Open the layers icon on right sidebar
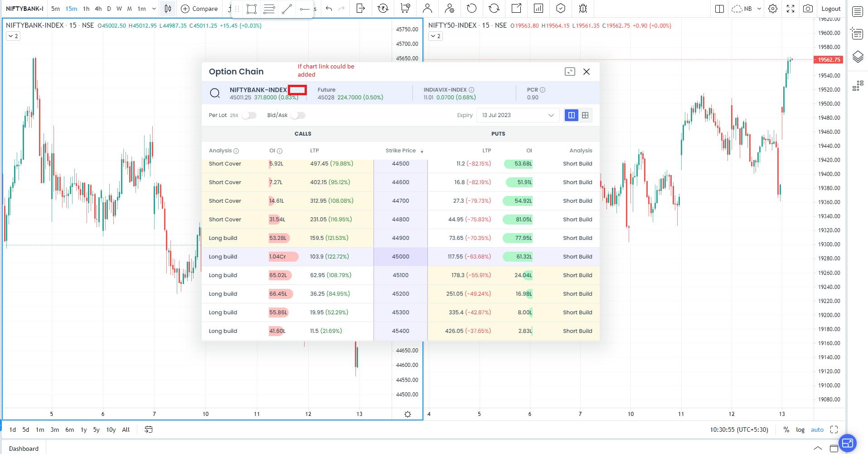This screenshot has height=454, width=868. 857,57
